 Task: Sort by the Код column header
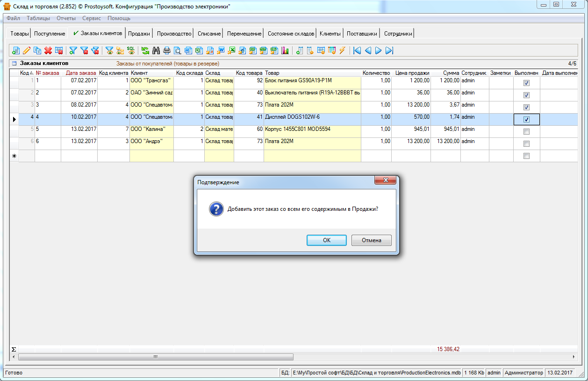(x=24, y=73)
